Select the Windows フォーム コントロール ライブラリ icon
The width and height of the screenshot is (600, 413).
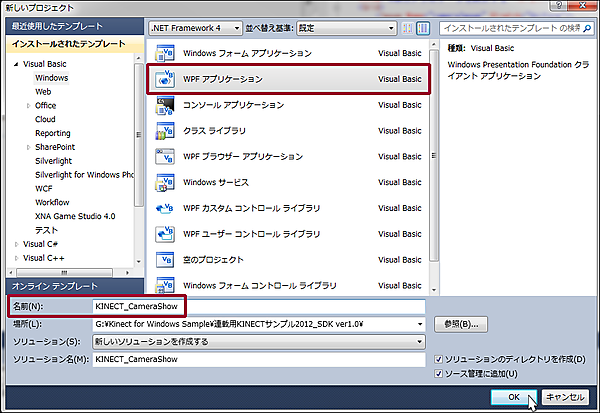click(165, 286)
